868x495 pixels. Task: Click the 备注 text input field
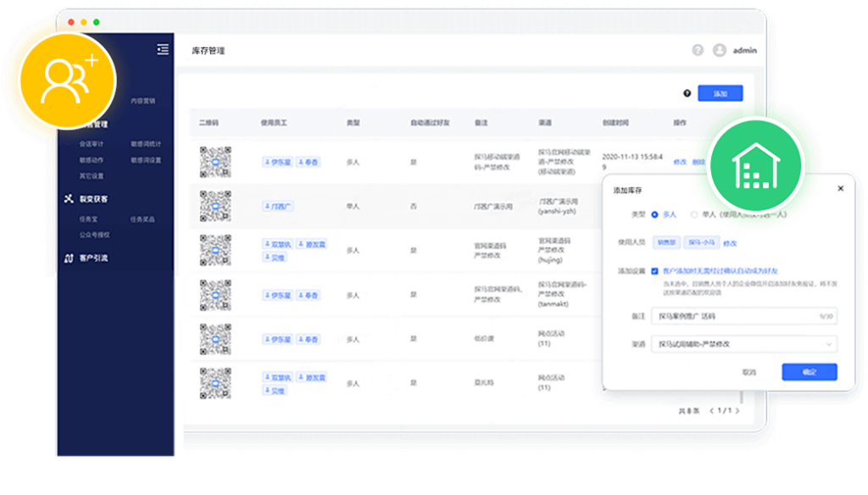(737, 316)
